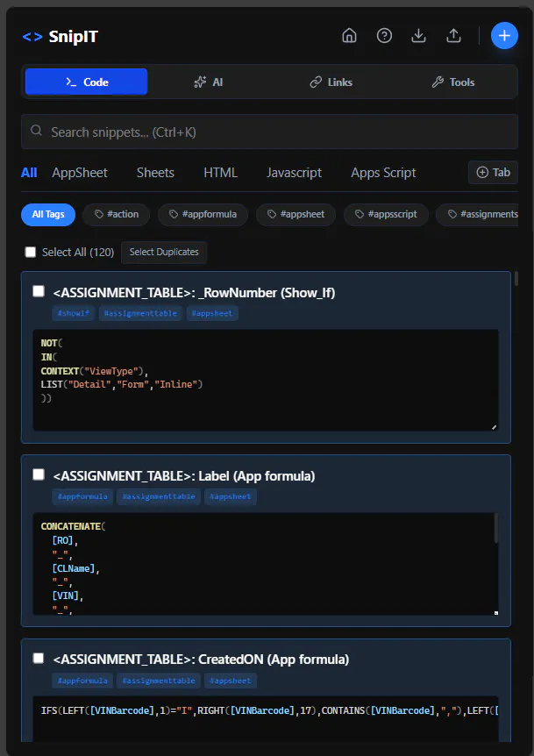Add new snippet with blue plus button
The height and width of the screenshot is (756, 534).
tap(504, 36)
